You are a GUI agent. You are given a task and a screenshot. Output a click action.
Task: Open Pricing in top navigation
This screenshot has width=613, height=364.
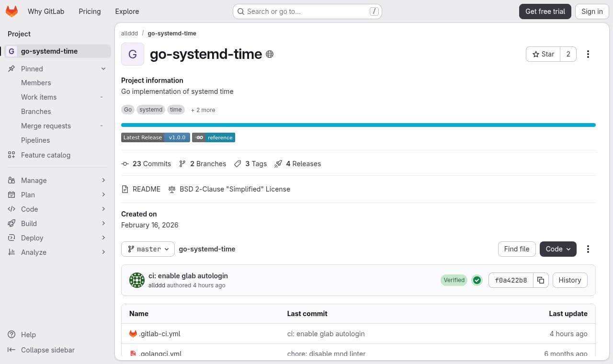point(90,11)
